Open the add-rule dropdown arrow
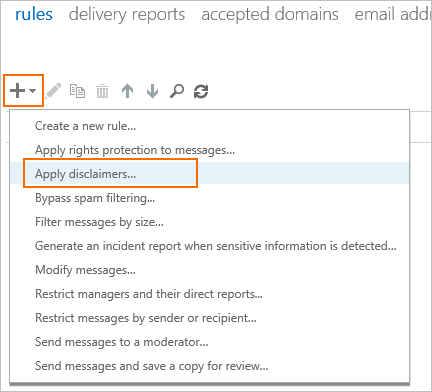Screen dimensions: 432x392 pyautogui.click(x=33, y=91)
